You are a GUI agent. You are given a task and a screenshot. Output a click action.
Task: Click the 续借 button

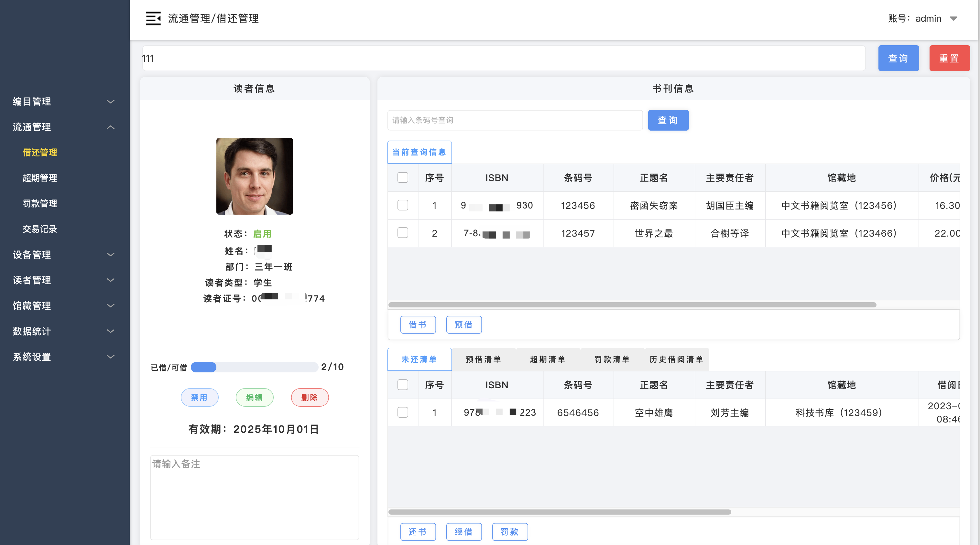coord(464,532)
